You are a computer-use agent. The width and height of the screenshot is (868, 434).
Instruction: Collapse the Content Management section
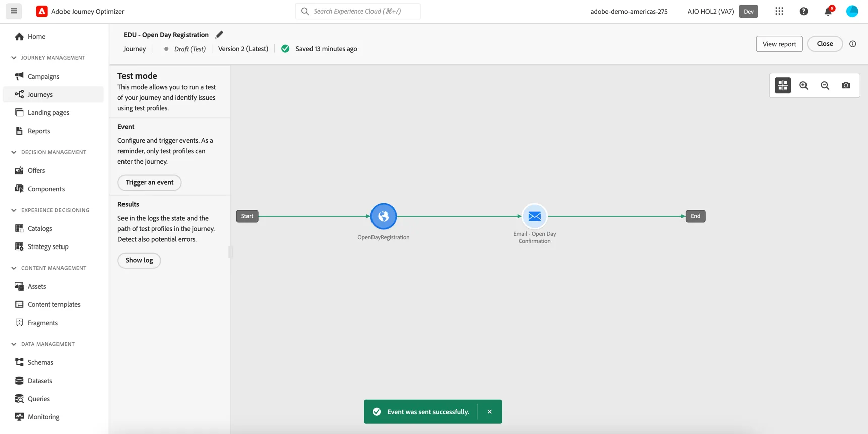tap(14, 268)
